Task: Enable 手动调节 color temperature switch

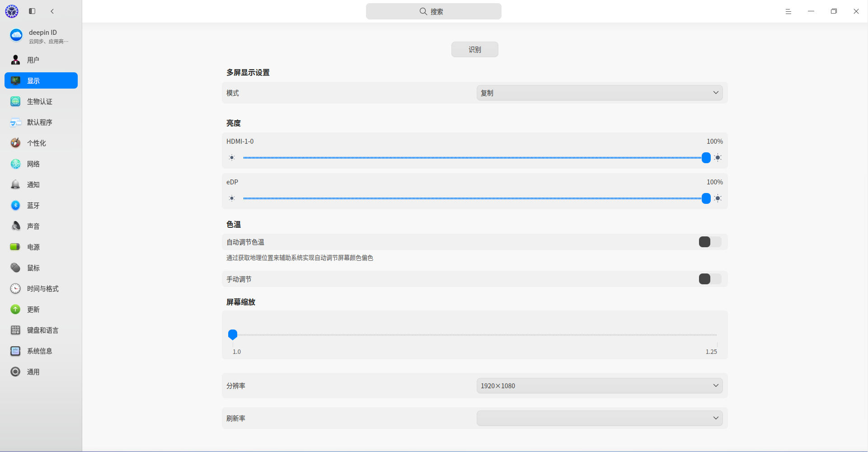Action: click(x=710, y=279)
